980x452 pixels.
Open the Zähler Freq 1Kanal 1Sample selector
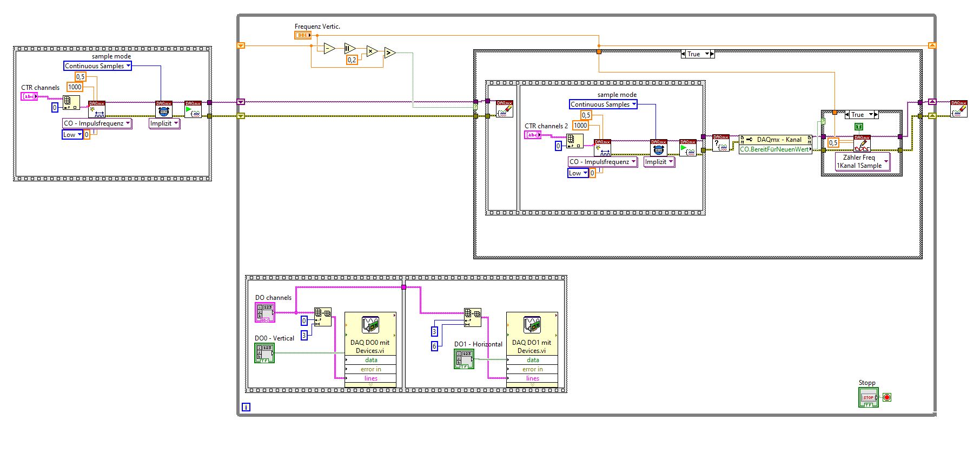click(x=863, y=162)
